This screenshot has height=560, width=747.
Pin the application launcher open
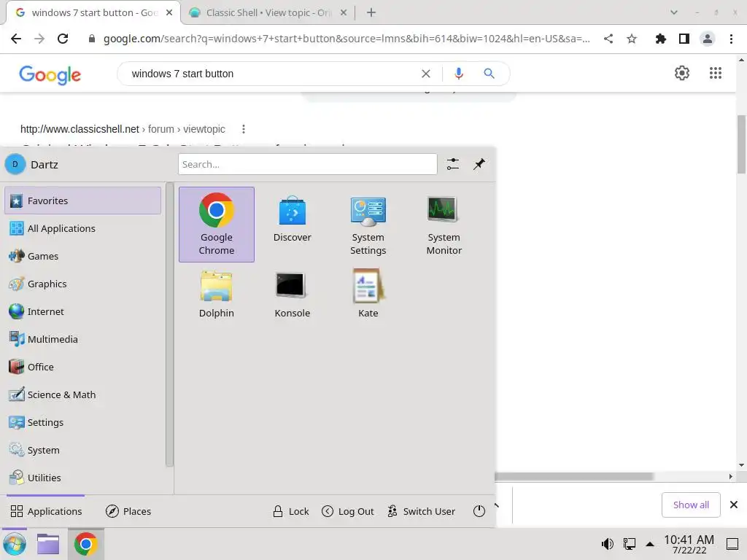pyautogui.click(x=479, y=164)
